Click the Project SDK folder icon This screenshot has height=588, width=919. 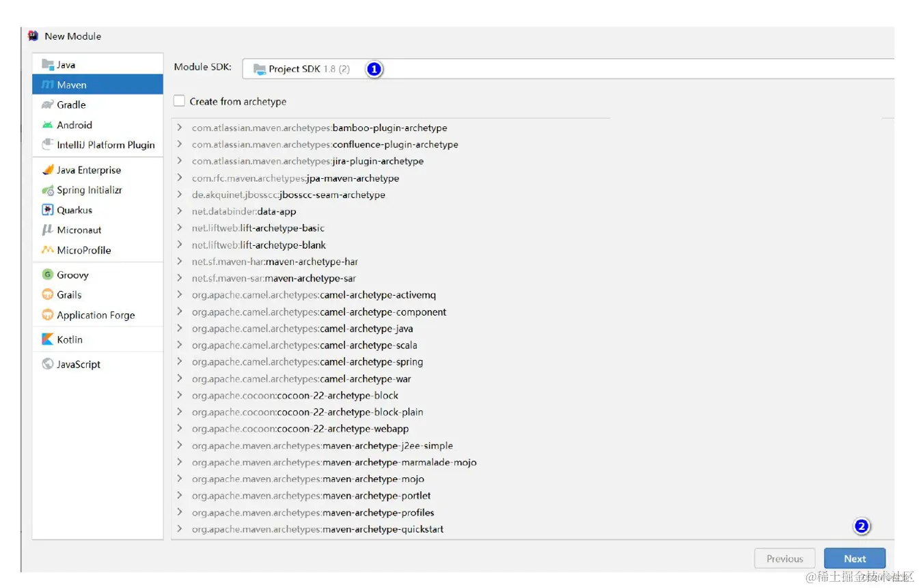(x=260, y=69)
